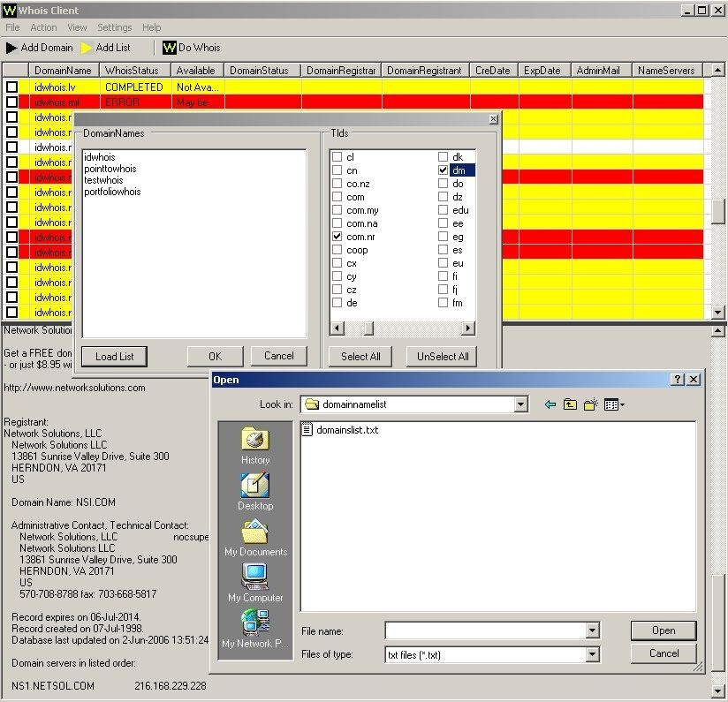The height and width of the screenshot is (702, 728).
Task: Open the View menu
Action: pos(77,27)
